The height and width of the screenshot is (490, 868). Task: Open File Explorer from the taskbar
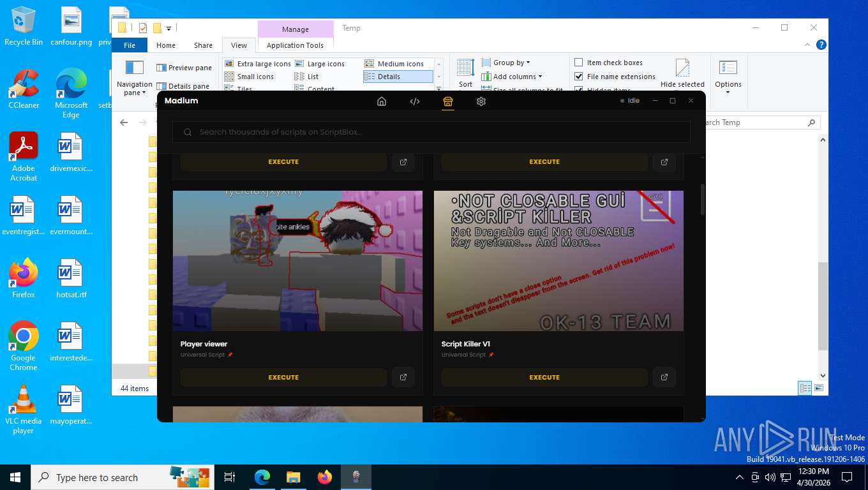[293, 477]
